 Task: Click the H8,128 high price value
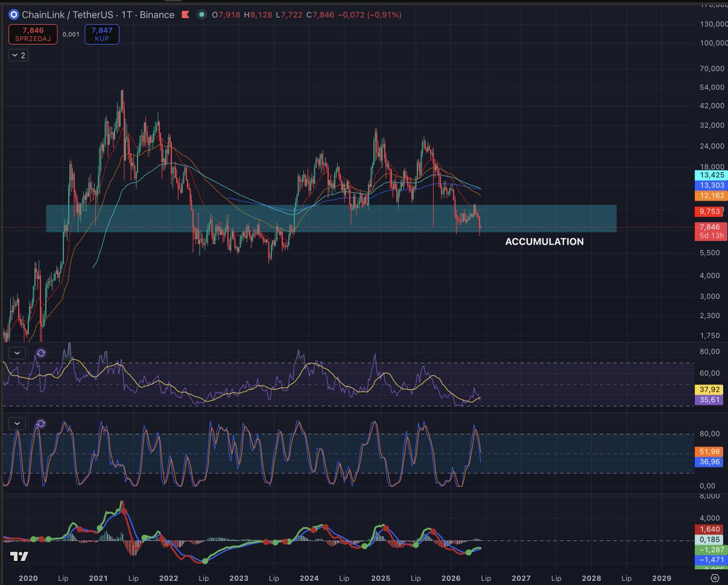coord(258,15)
